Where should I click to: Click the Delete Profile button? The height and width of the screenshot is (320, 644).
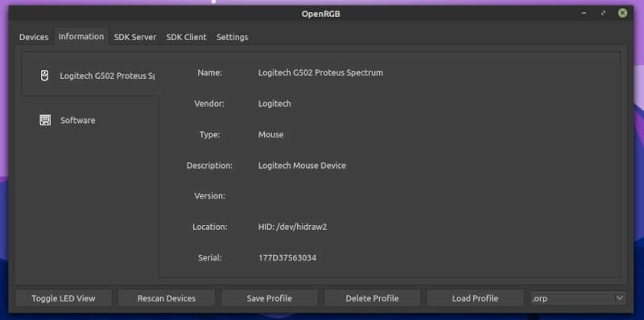[372, 298]
